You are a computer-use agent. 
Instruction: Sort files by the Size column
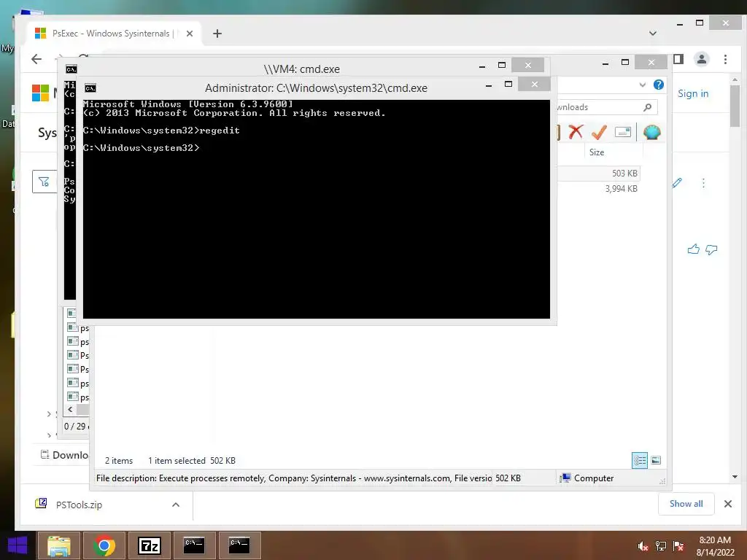click(597, 152)
